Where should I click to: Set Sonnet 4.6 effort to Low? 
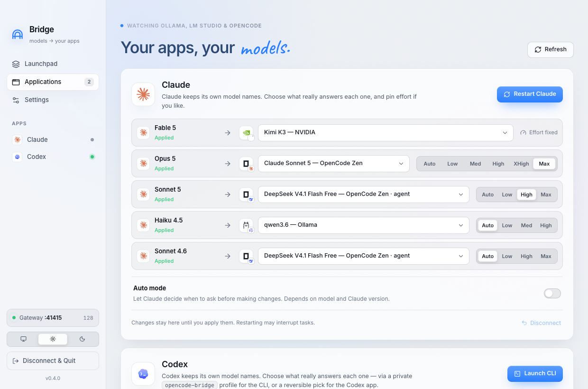pyautogui.click(x=507, y=256)
